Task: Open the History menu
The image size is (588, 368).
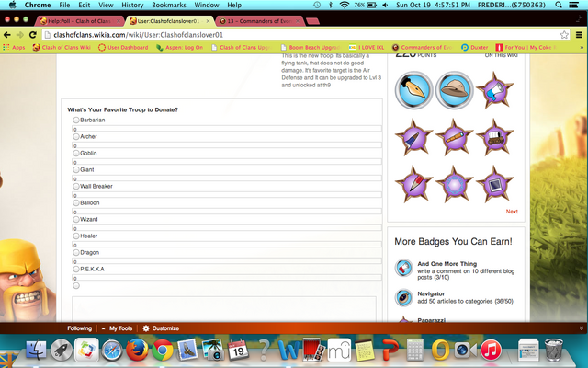Action: tap(132, 5)
